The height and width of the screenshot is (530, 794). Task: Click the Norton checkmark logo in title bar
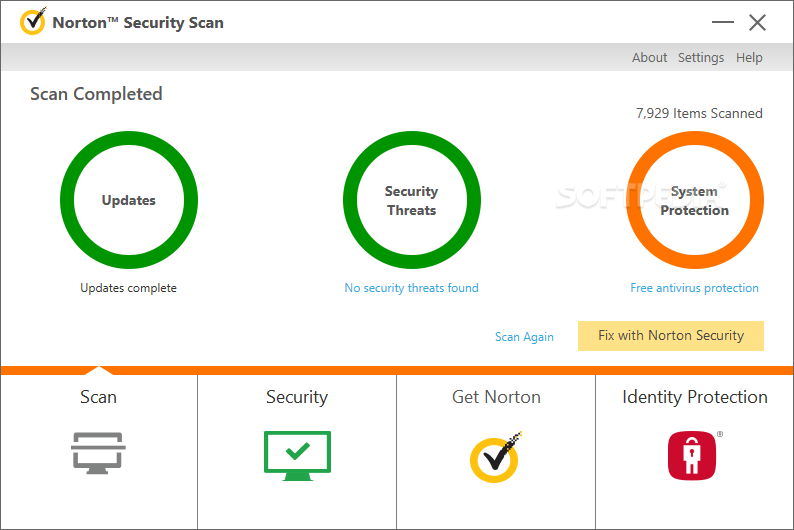[33, 21]
